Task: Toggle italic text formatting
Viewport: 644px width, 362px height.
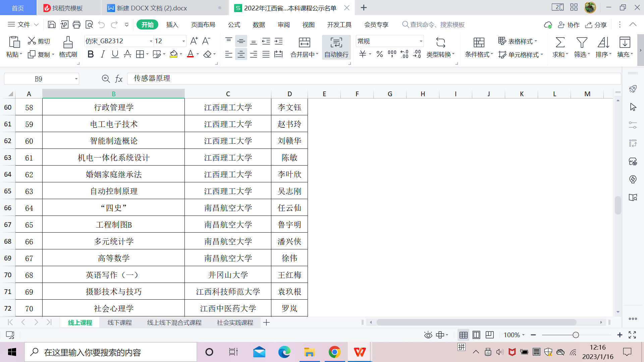Action: tap(103, 54)
